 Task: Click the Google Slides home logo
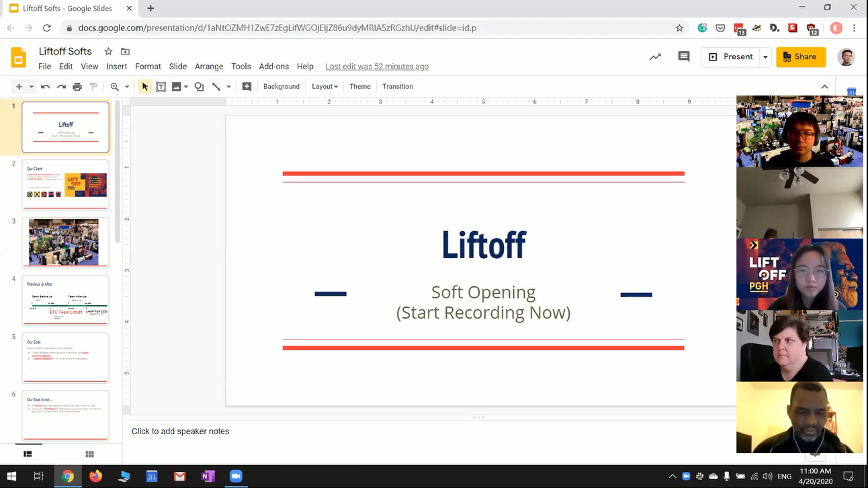(18, 58)
